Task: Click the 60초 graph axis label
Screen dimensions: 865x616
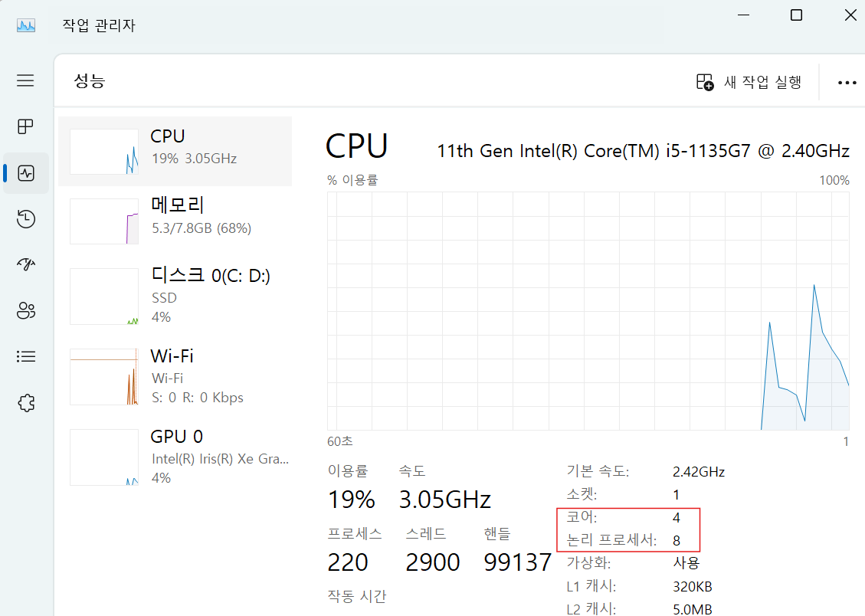Action: pos(340,441)
